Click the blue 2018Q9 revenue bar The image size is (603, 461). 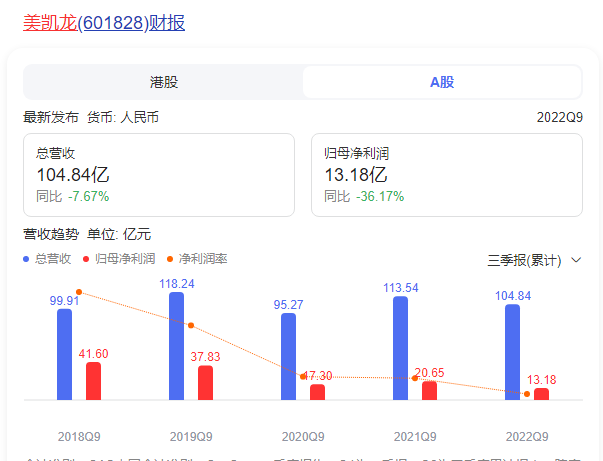[65, 354]
